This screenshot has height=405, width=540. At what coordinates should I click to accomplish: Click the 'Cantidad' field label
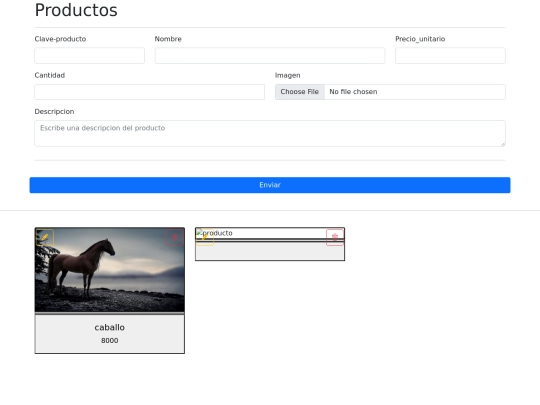50,75
